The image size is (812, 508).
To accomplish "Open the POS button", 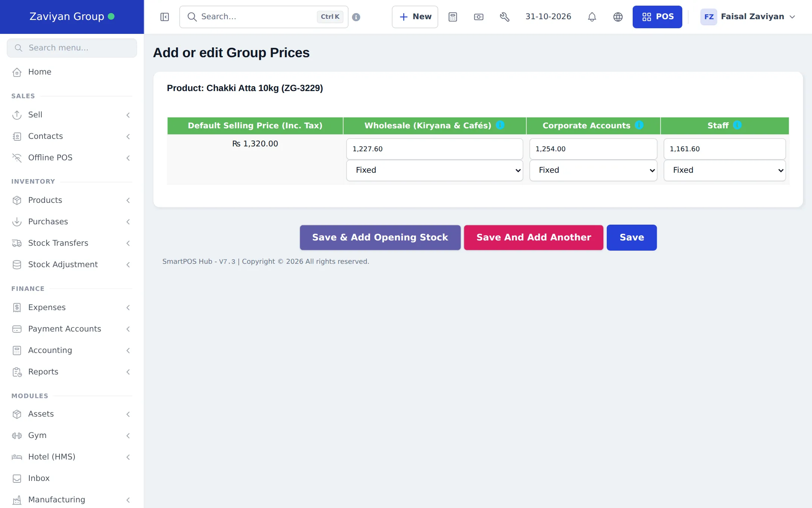I will [x=657, y=17].
